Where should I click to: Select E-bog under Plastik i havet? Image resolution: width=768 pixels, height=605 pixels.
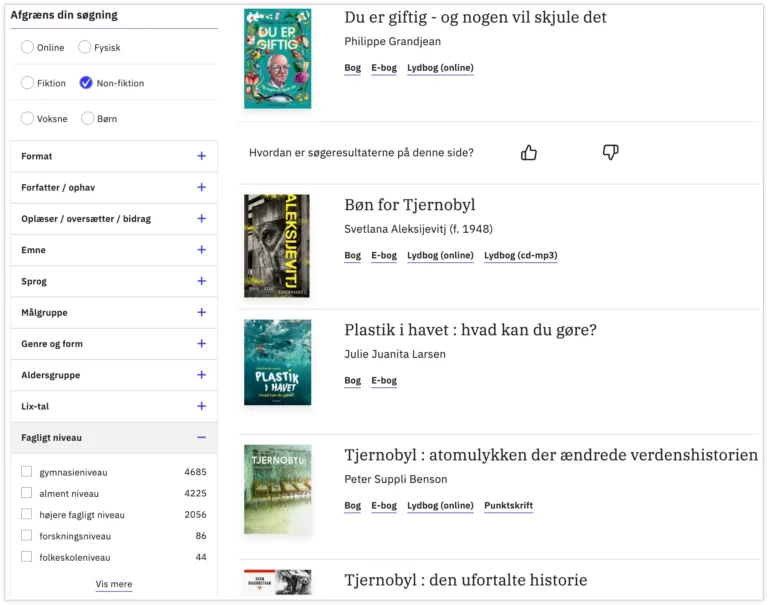coord(384,380)
